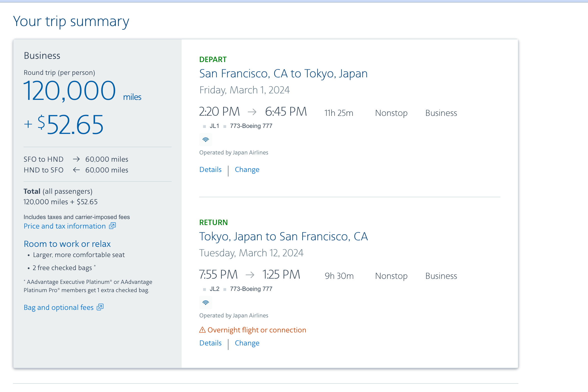Click the overnight flight warning triangle icon

(202, 330)
